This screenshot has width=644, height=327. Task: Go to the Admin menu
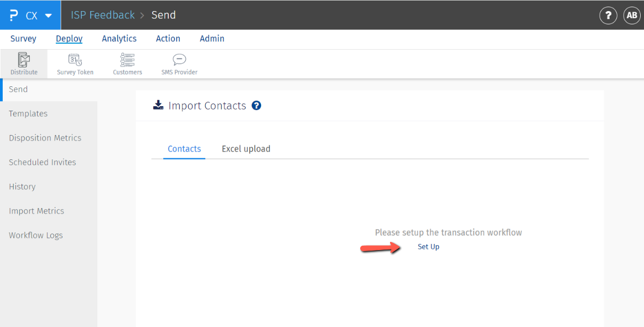pos(212,39)
